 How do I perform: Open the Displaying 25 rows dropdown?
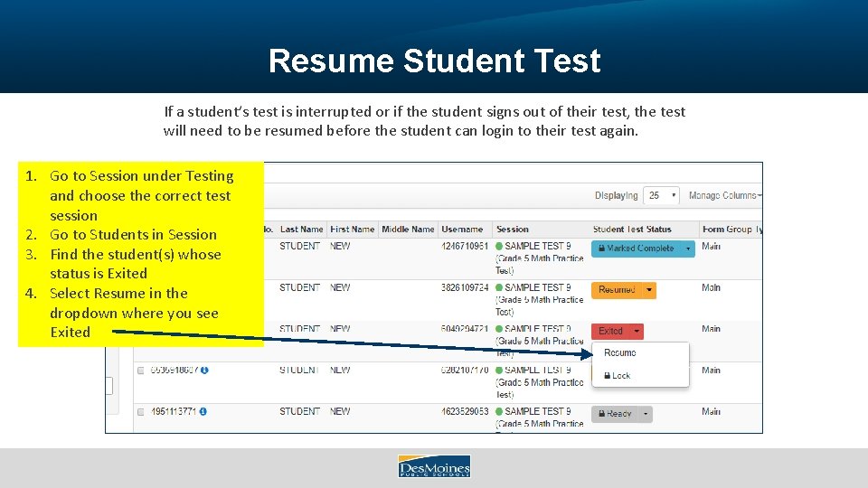point(662,195)
